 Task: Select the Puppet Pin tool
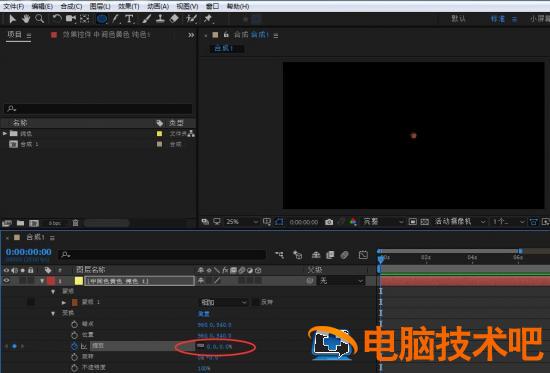pos(208,19)
